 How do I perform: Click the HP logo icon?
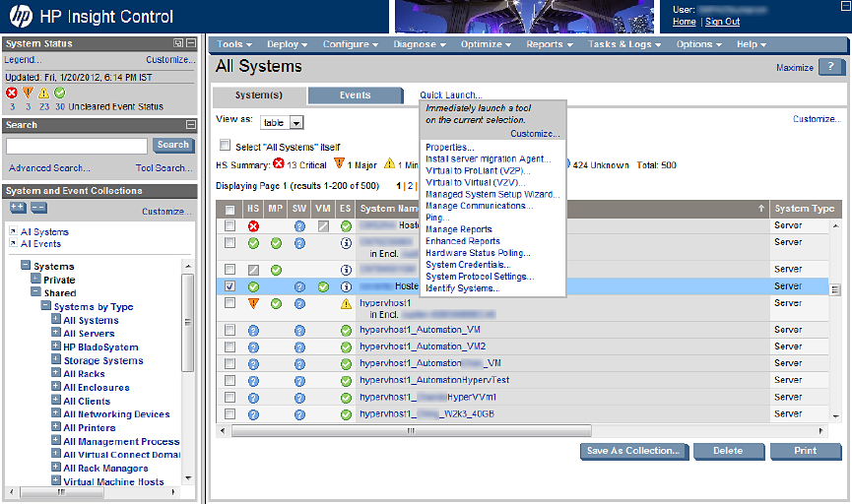coord(21,17)
